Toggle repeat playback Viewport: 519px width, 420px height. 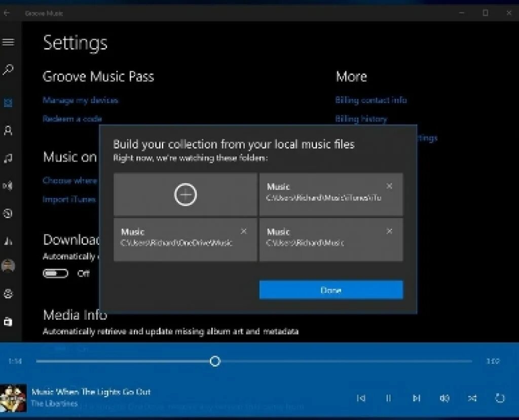click(x=500, y=398)
